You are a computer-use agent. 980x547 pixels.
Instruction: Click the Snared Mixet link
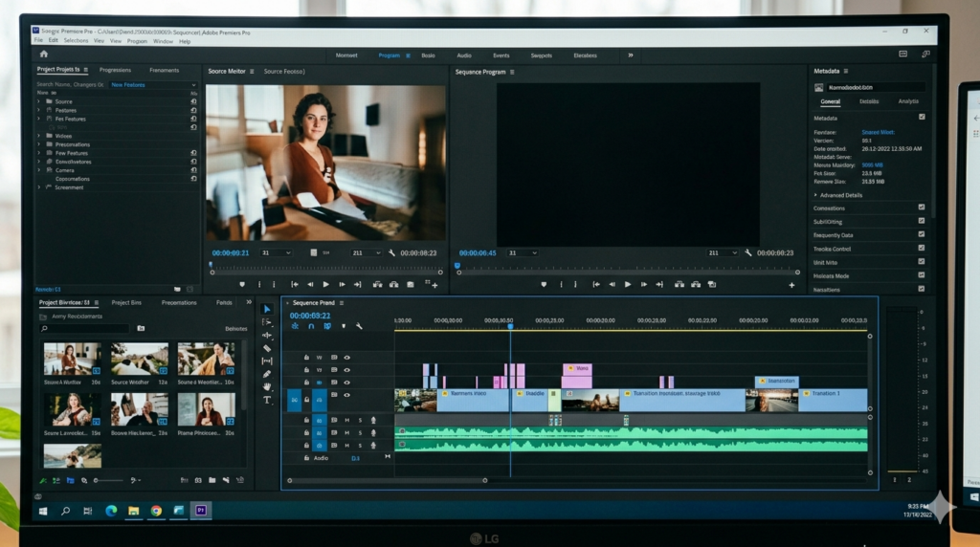coord(878,132)
